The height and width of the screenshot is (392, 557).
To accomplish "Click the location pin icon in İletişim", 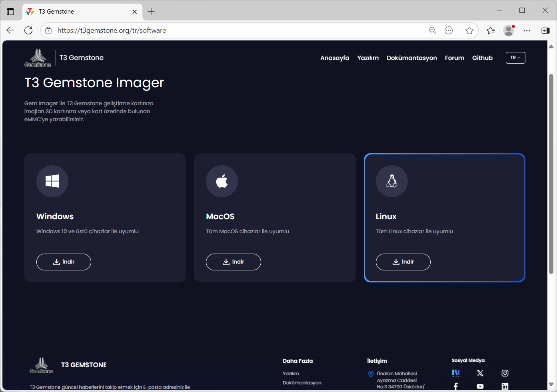I will click(371, 374).
